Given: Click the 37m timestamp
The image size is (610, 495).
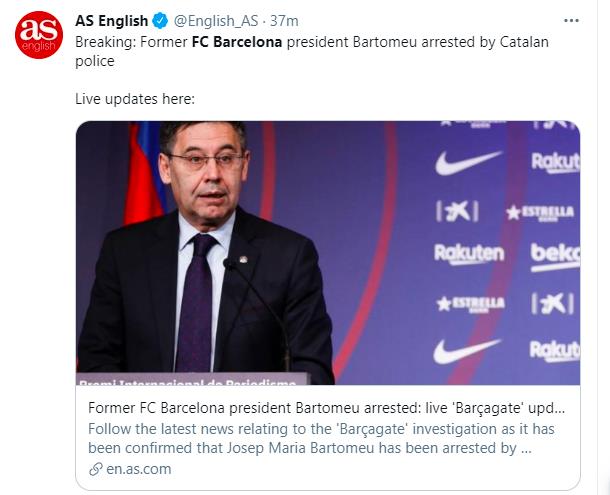Looking at the screenshot, I should pos(284,21).
